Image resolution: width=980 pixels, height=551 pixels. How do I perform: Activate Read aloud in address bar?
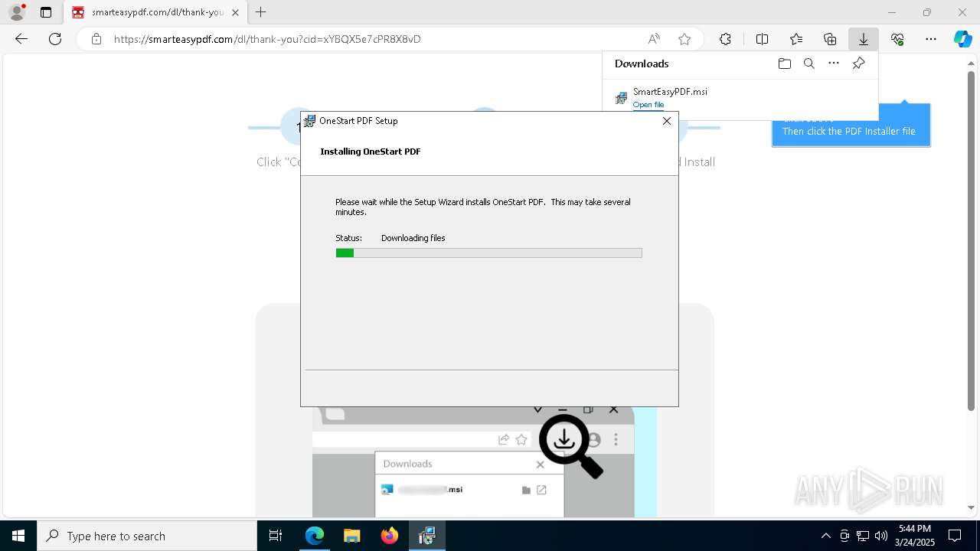[654, 39]
